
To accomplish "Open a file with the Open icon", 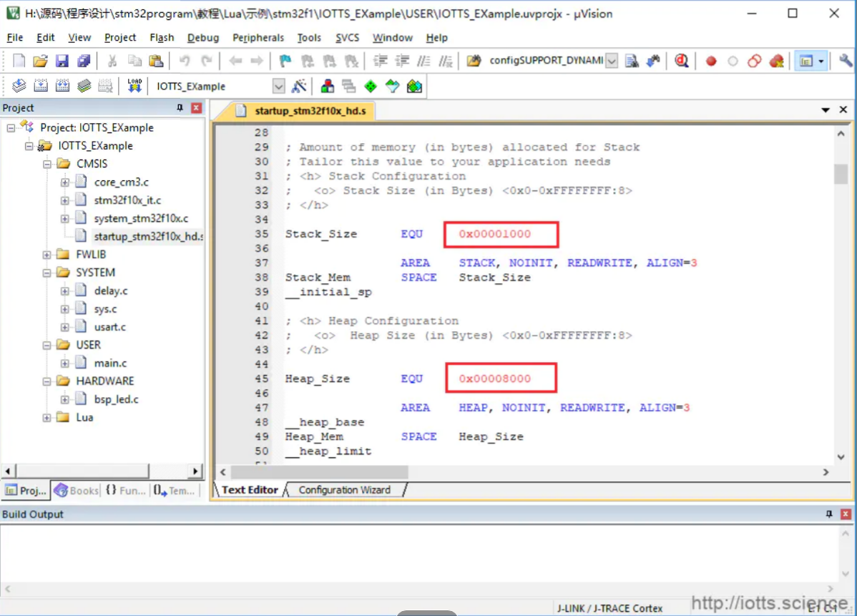I will tap(41, 61).
